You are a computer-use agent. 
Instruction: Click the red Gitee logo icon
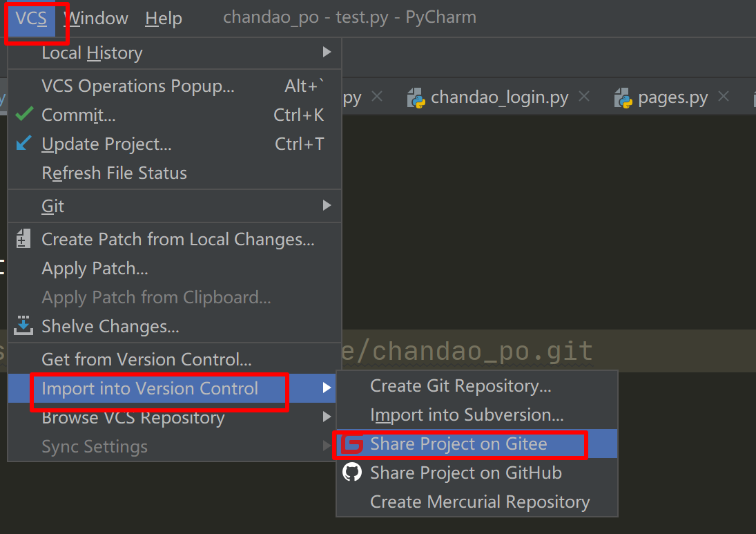coord(353,444)
